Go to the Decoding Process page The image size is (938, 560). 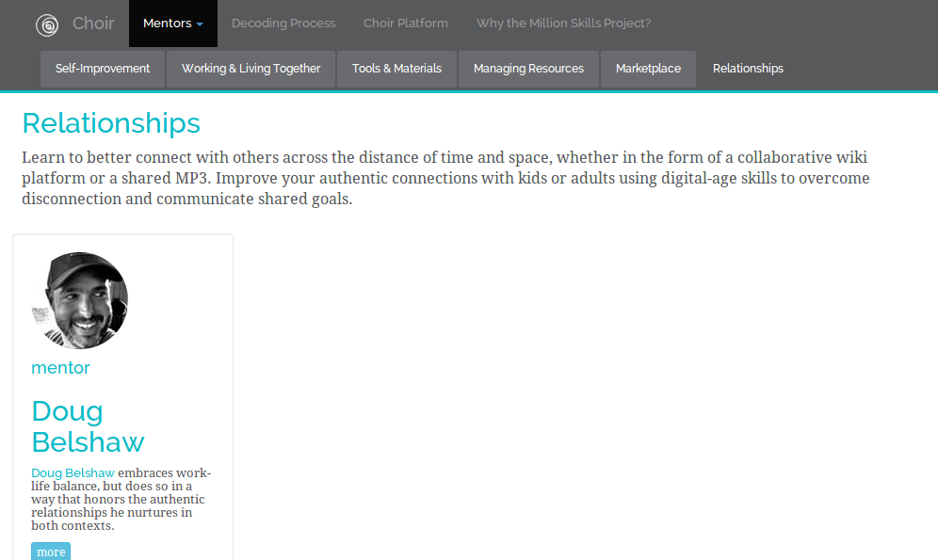pyautogui.click(x=283, y=24)
